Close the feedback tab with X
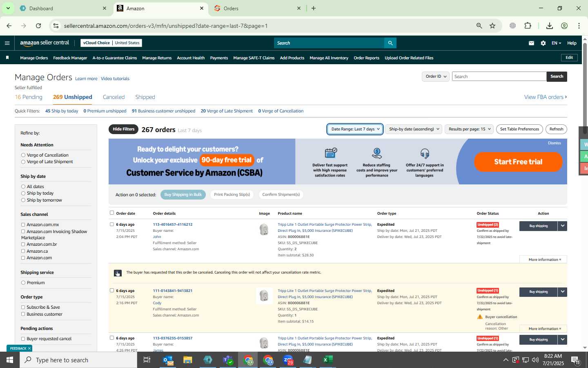This screenshot has height=368, width=588. coord(29,348)
